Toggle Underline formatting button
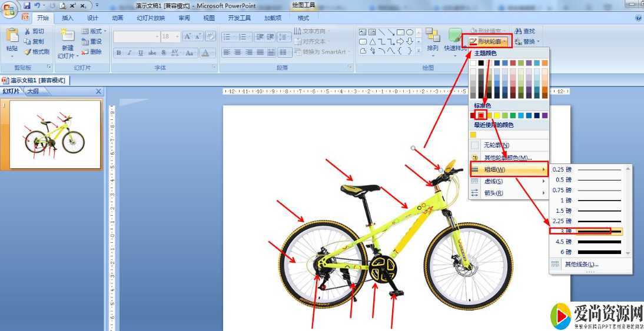Screen dimensions: 644x331 point(140,53)
